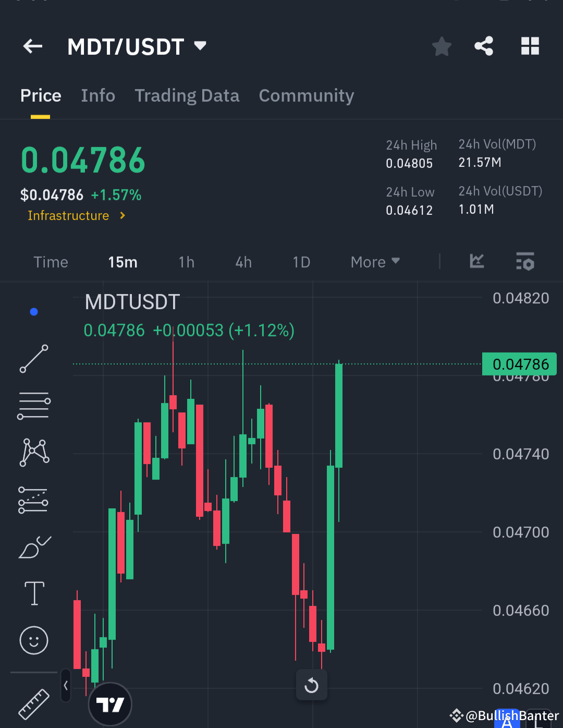Open the emoji sticker tool
The image size is (563, 728).
point(34,640)
